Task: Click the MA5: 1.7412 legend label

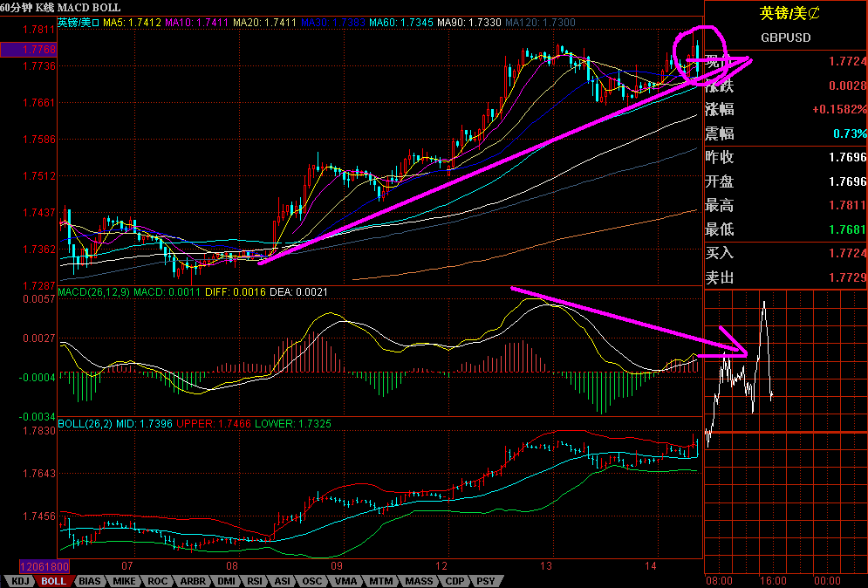Action: [132, 23]
